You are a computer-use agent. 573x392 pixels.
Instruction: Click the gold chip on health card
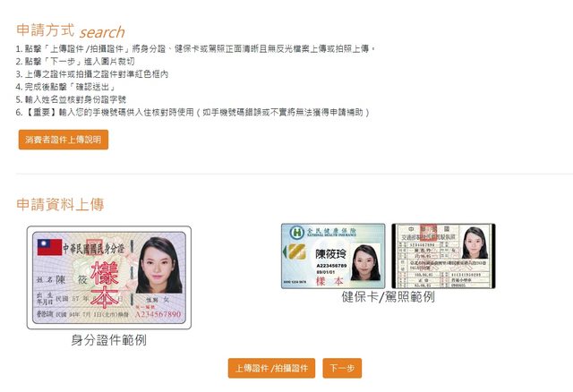pos(296,251)
